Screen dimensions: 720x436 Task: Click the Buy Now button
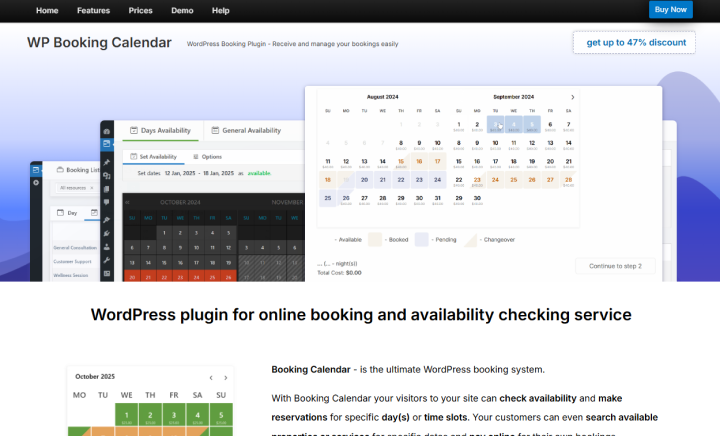(670, 10)
